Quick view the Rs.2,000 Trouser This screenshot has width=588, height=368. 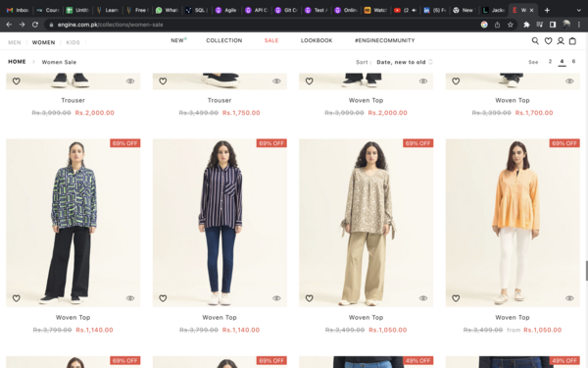(130, 81)
